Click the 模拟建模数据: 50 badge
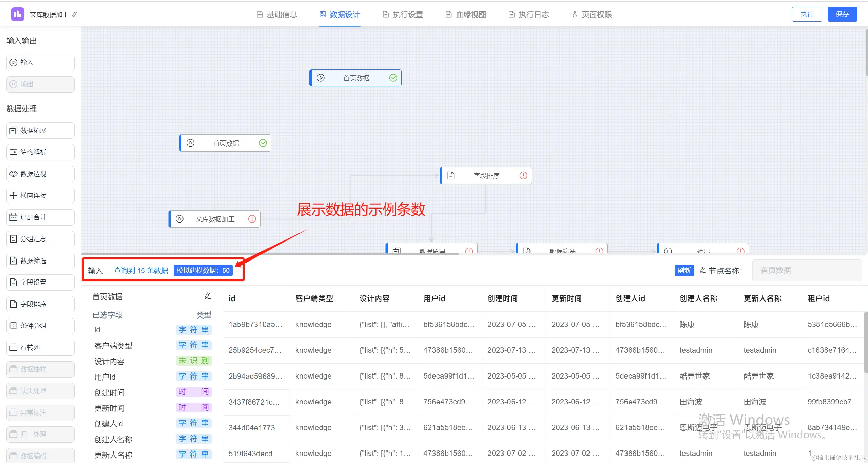This screenshot has height=463, width=868. click(203, 270)
